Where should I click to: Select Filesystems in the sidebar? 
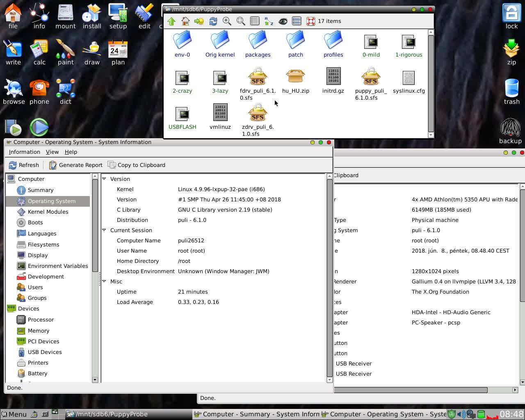pos(43,244)
